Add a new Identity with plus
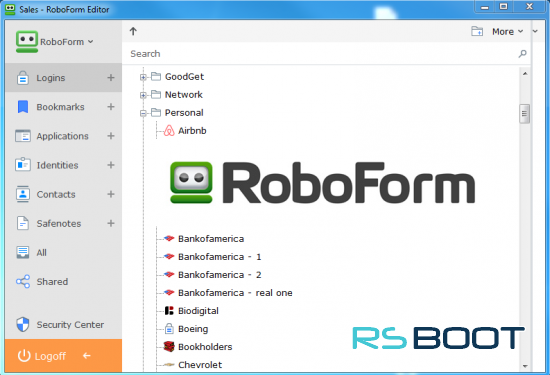 point(111,165)
